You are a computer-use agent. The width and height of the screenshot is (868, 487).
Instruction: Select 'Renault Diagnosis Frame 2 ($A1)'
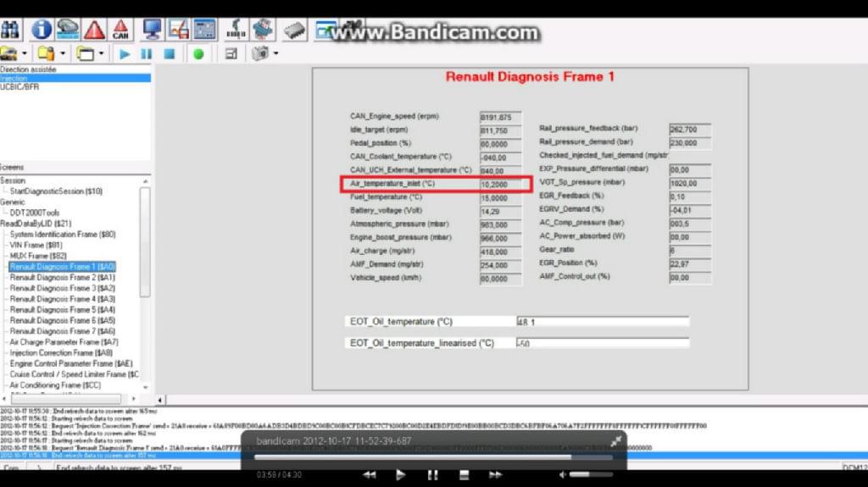(x=63, y=277)
